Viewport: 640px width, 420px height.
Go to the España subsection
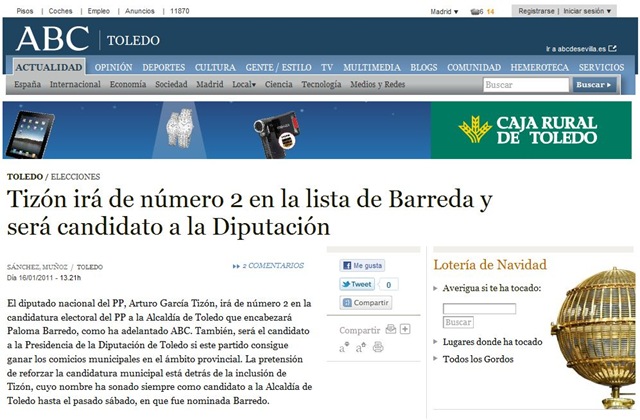click(27, 84)
